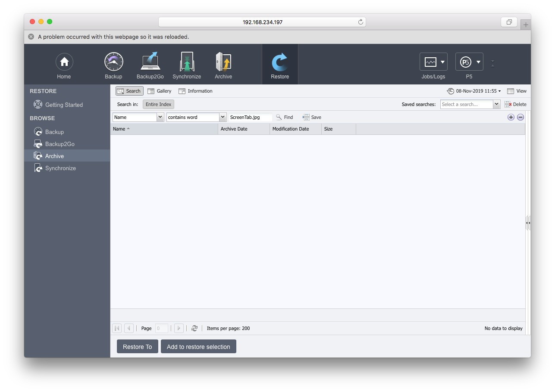Click the plus icon to add search criterion
The image size is (555, 392).
(x=511, y=117)
